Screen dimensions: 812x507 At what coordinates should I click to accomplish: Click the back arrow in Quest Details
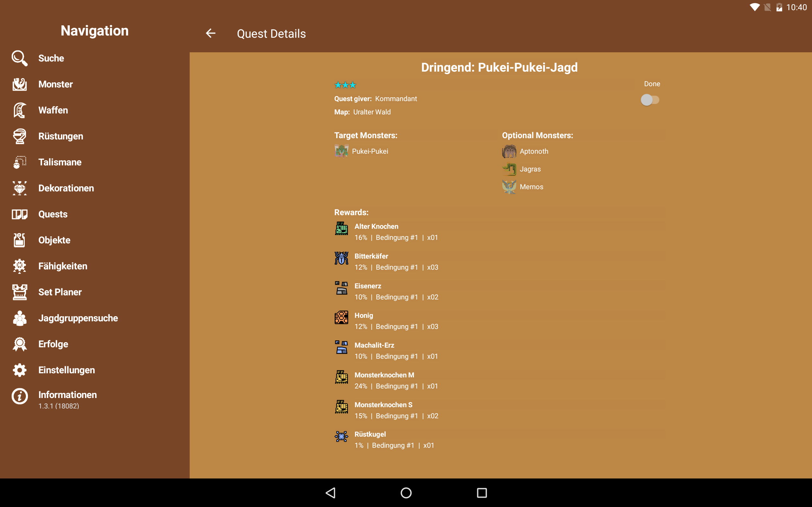pos(210,33)
